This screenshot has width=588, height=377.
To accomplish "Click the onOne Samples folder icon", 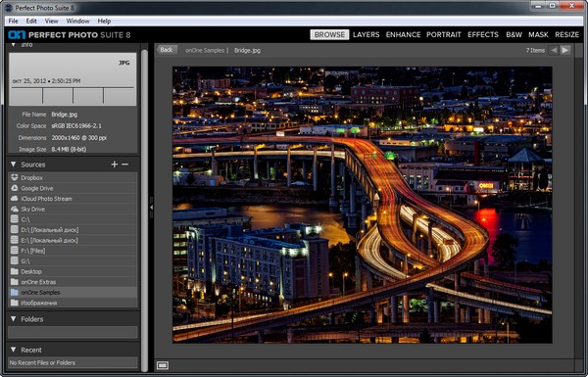I will [15, 292].
